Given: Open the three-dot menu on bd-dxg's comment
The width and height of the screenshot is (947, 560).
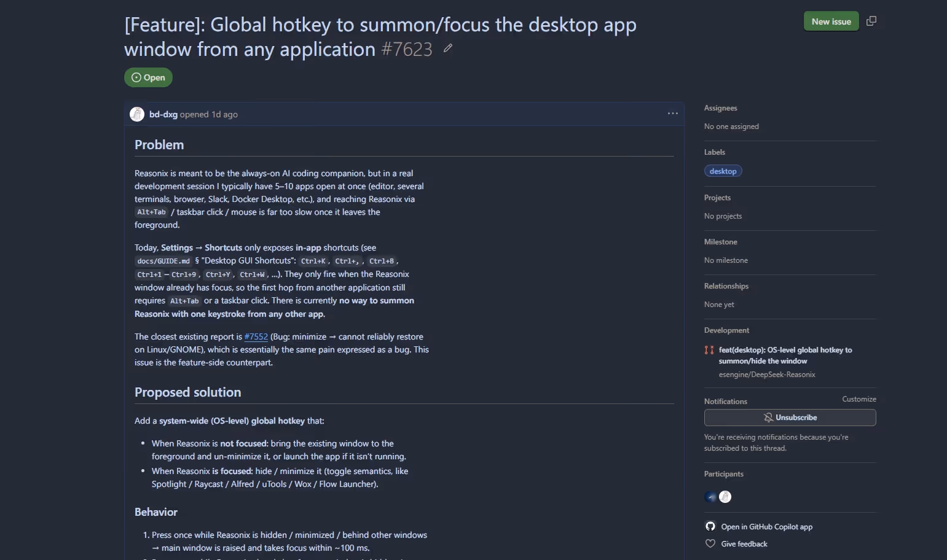Looking at the screenshot, I should (673, 114).
